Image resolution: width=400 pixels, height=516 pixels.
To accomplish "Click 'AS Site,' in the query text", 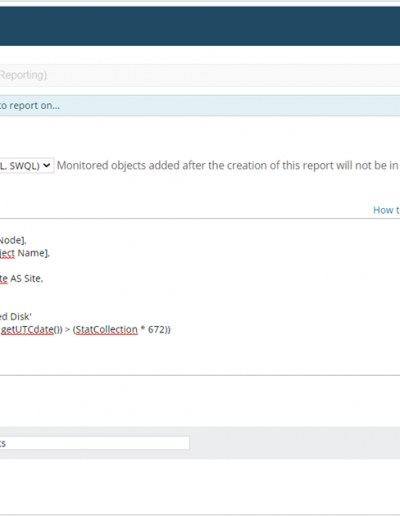I will (x=27, y=278).
